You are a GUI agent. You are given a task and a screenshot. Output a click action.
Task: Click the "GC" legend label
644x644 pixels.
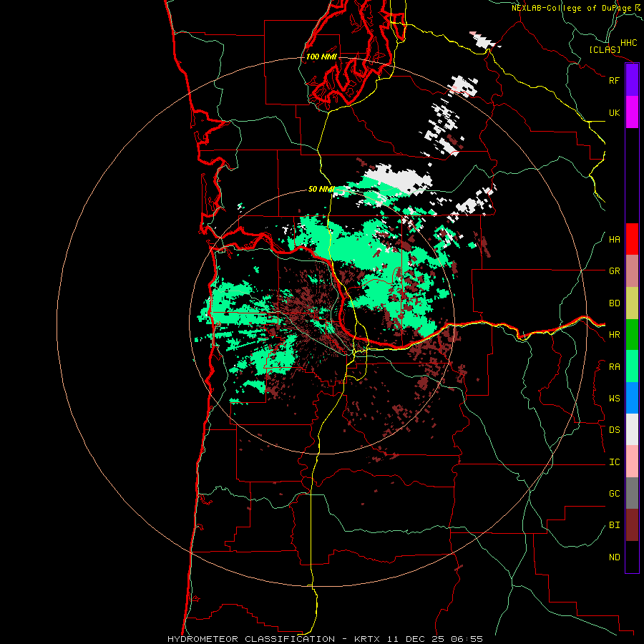(x=614, y=494)
